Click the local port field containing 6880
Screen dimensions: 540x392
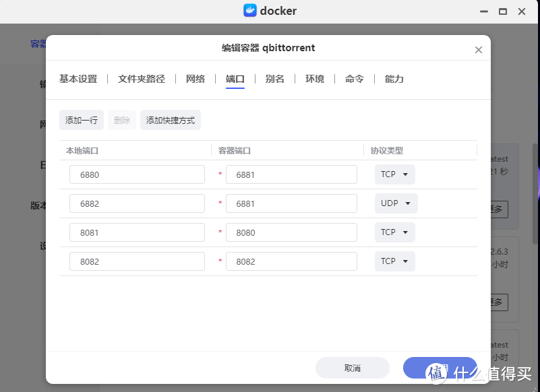pos(137,174)
